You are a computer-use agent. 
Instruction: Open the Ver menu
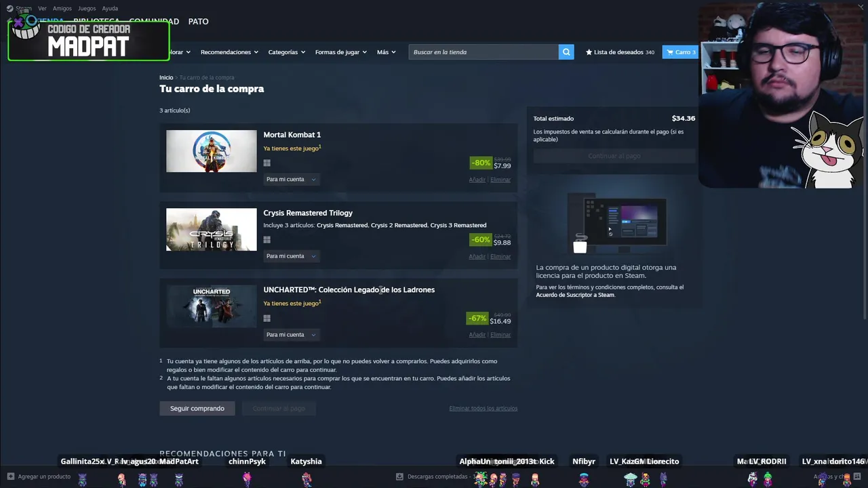point(42,9)
